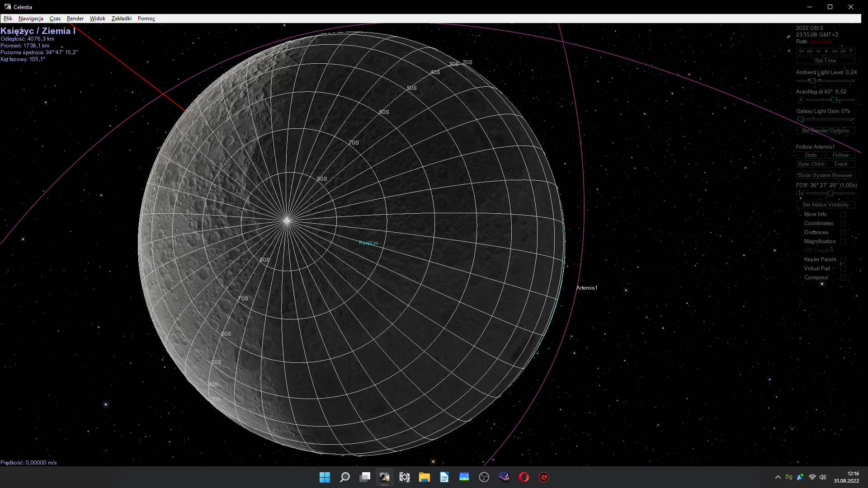The height and width of the screenshot is (488, 868).
Task: Click the AutoMag at 45° slider handle
Action: [x=834, y=100]
